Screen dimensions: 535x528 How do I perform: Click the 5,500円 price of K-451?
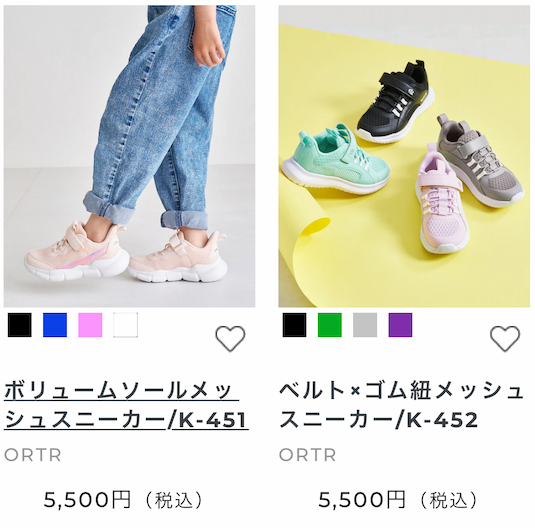87,500
